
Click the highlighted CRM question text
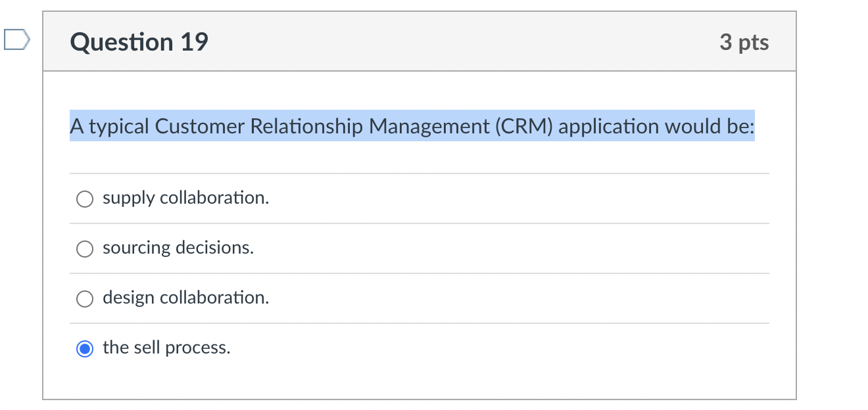click(412, 126)
